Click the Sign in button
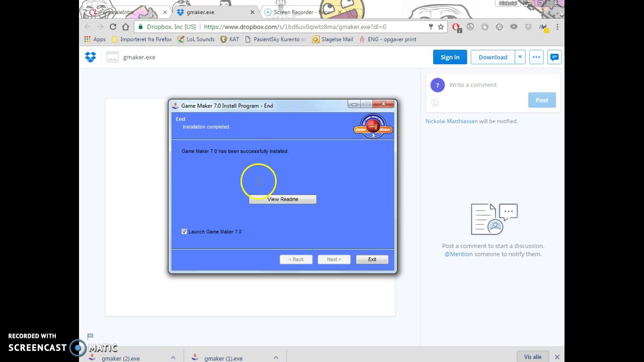644x362 pixels. pyautogui.click(x=450, y=57)
